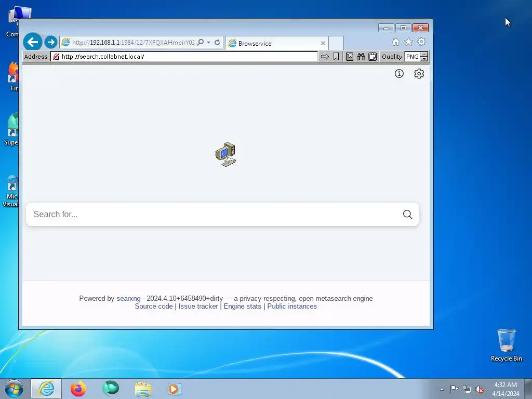Click the muted volume tray icon
Screen dimensions: 532x399
[480, 389]
